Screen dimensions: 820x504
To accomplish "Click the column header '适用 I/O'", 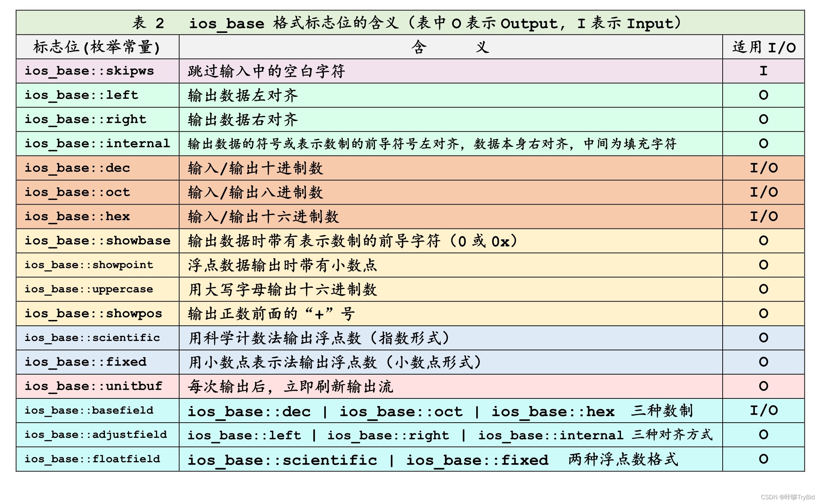I will pyautogui.click(x=764, y=47).
